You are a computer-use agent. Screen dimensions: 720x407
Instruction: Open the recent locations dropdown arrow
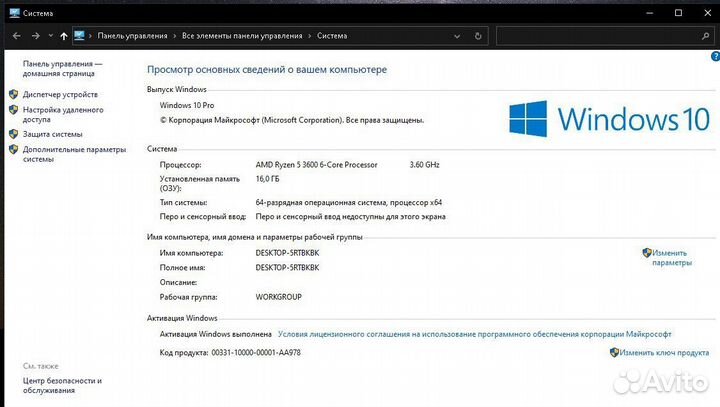point(49,36)
